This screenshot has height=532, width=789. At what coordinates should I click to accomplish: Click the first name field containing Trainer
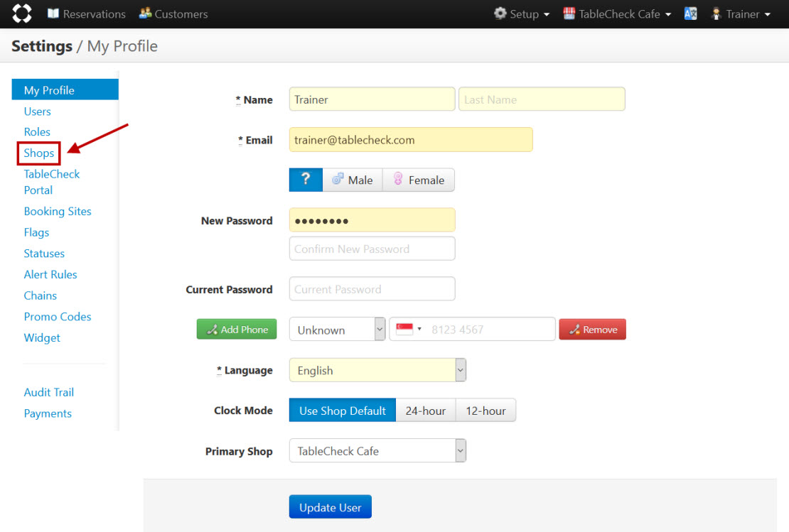pos(372,99)
